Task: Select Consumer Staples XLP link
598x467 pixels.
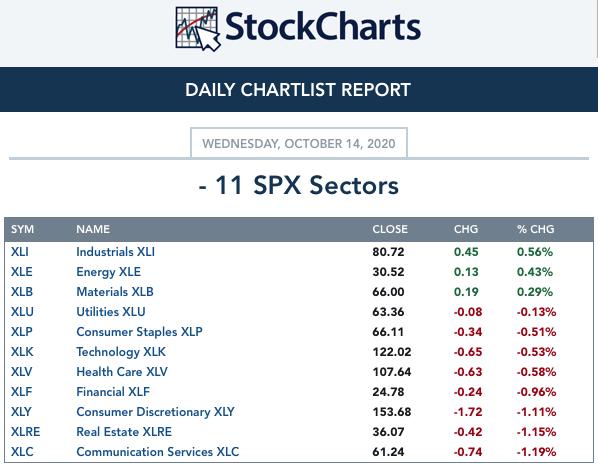Action: [x=139, y=332]
